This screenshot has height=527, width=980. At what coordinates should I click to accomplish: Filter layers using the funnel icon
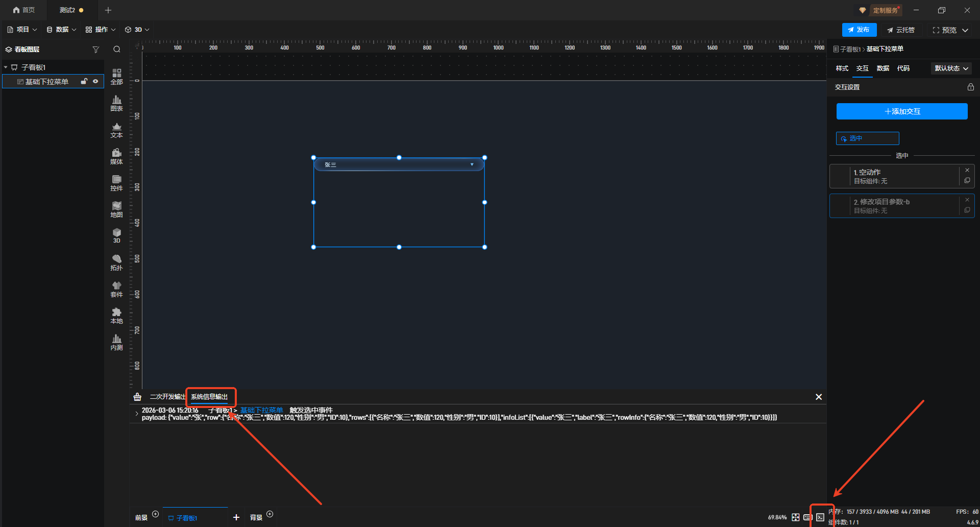[95, 50]
